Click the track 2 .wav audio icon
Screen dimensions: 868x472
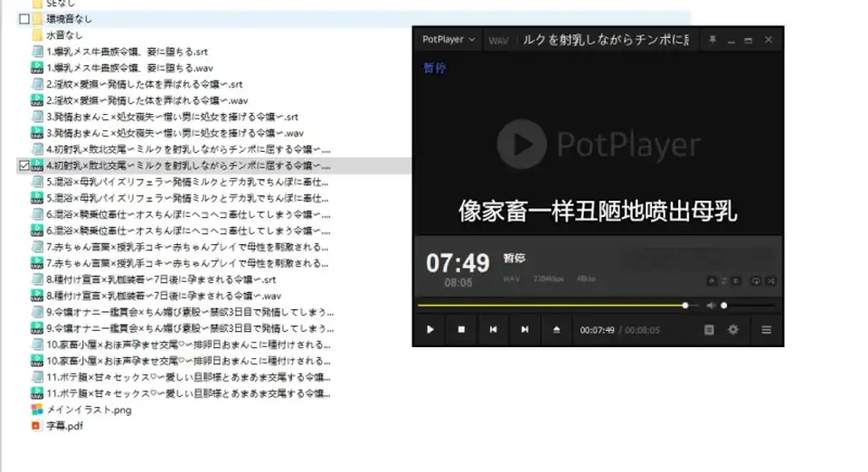click(37, 100)
